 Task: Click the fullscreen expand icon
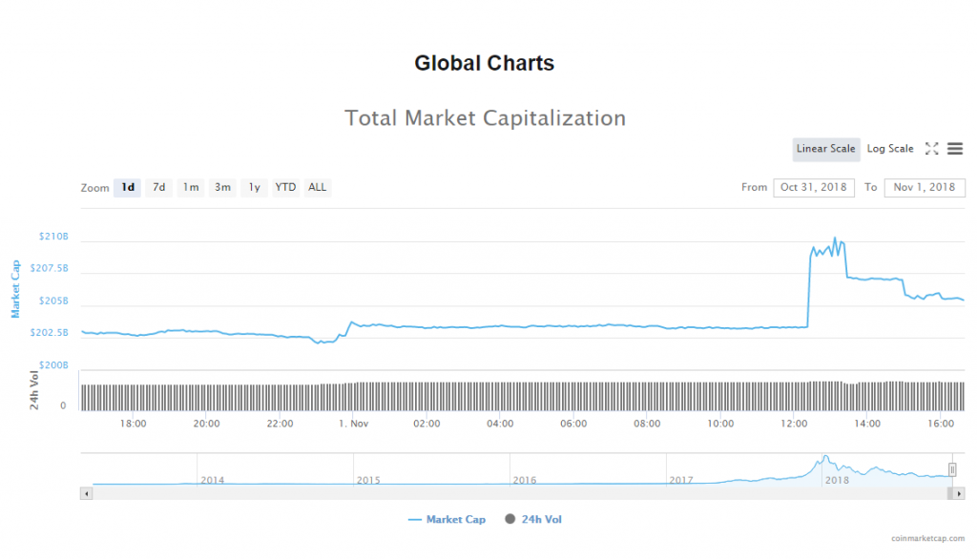tap(932, 149)
